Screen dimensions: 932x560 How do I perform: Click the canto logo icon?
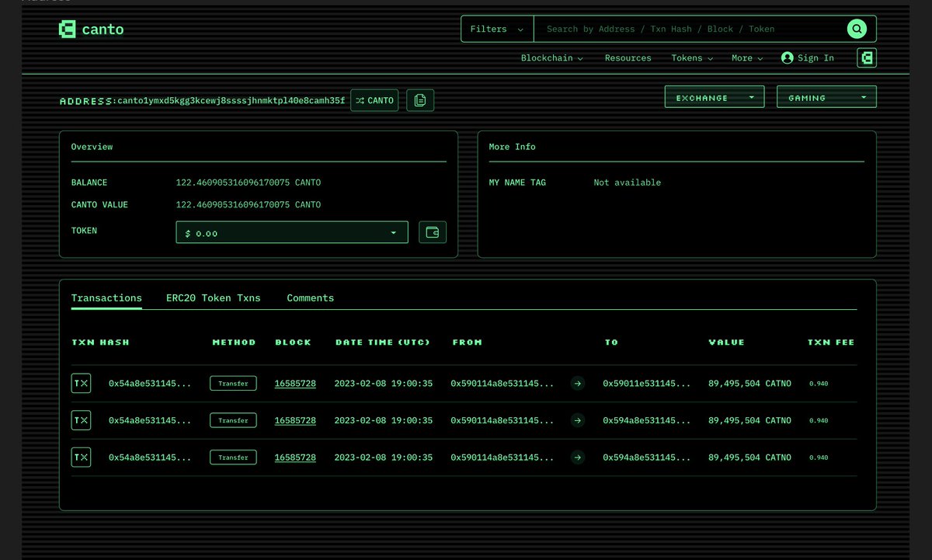pyautogui.click(x=68, y=30)
